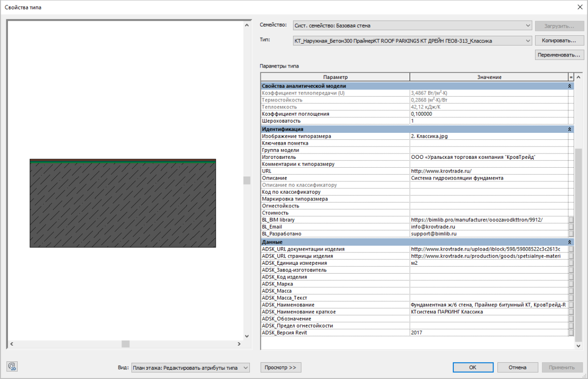Click the 2D steering wheel navigation icon
Image resolution: width=588 pixels, height=379 pixels.
12,367
